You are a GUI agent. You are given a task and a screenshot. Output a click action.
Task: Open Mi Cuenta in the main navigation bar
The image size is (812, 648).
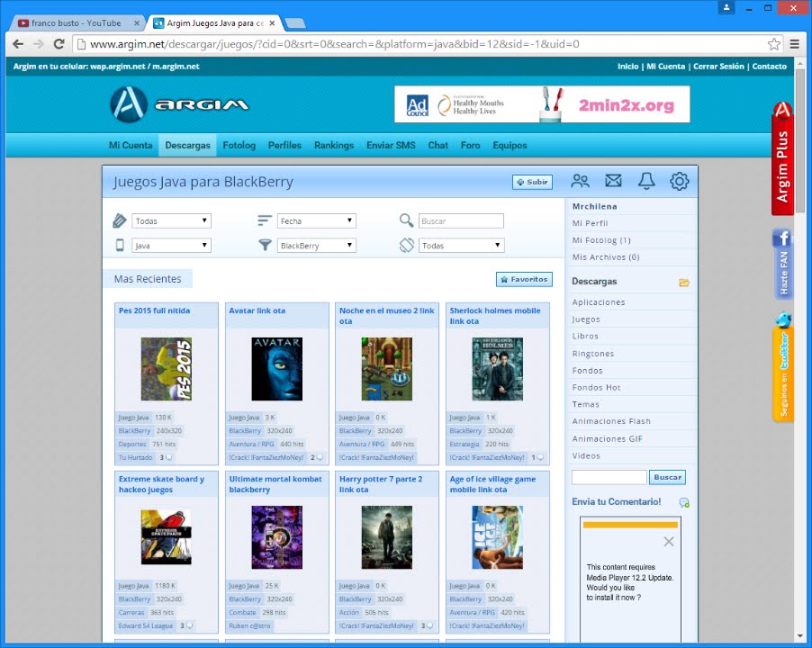point(131,146)
